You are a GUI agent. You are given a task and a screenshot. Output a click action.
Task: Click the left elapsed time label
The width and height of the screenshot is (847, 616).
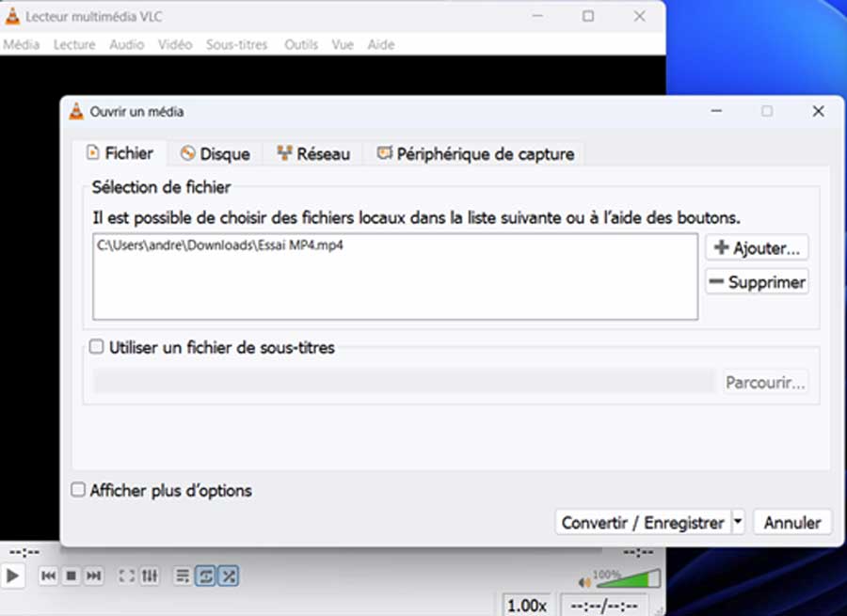24,552
